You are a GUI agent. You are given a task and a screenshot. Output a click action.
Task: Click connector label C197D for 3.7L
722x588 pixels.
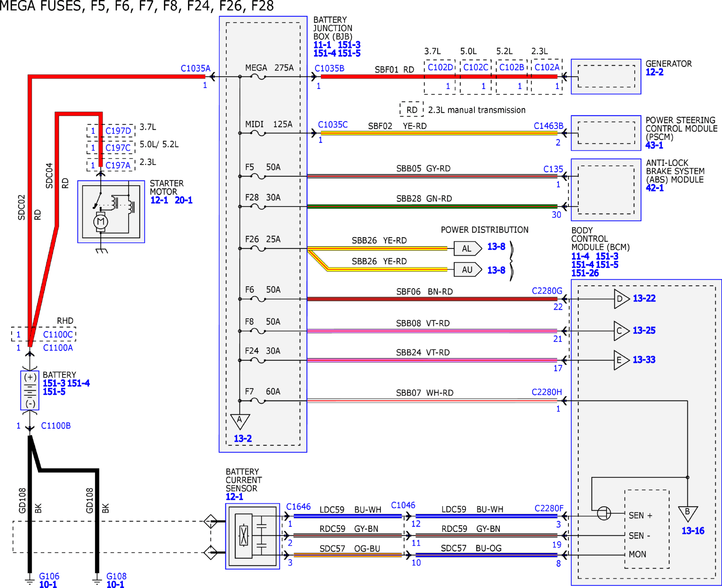[118, 131]
